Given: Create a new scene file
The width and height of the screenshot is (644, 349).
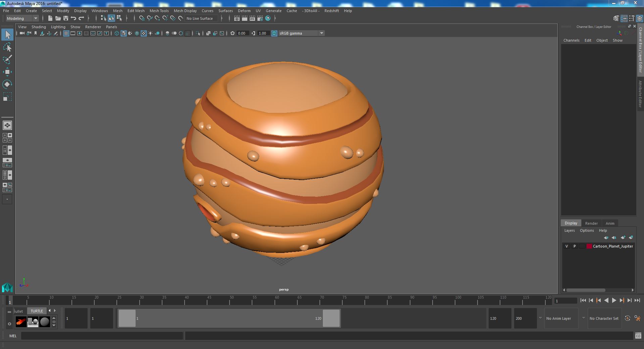Looking at the screenshot, I should [50, 18].
